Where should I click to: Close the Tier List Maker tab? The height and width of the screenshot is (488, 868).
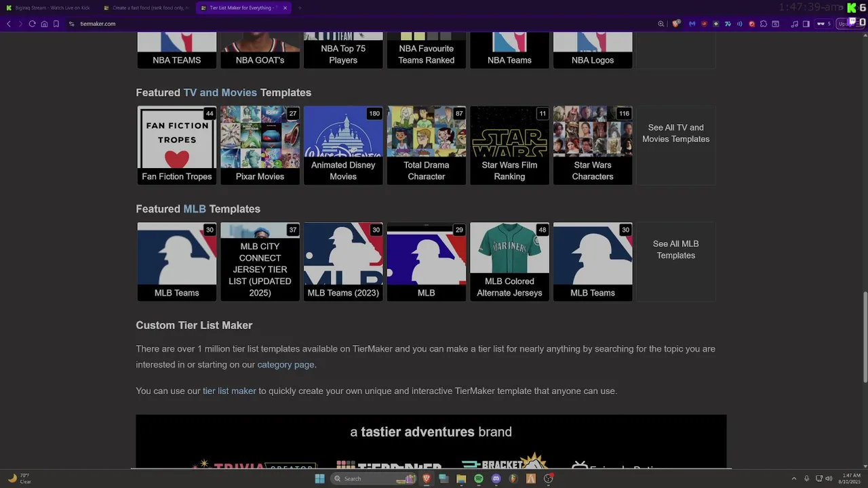(x=285, y=8)
